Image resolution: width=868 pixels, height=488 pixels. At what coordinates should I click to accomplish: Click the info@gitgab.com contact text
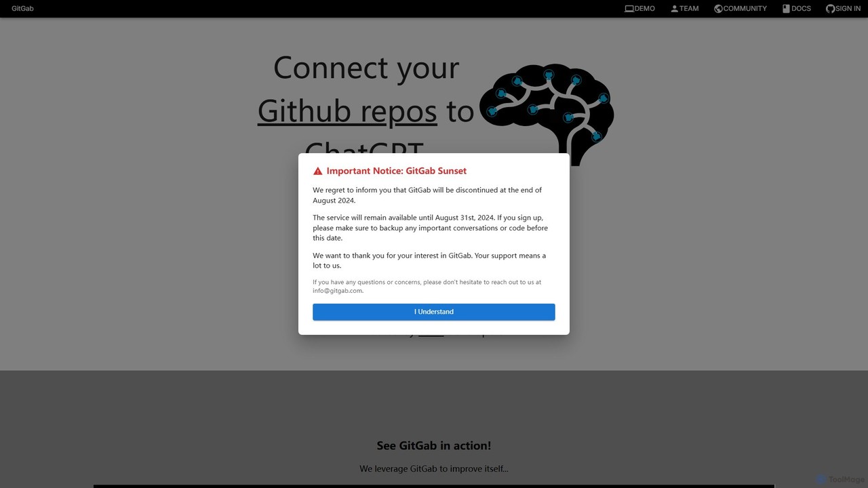coord(338,291)
